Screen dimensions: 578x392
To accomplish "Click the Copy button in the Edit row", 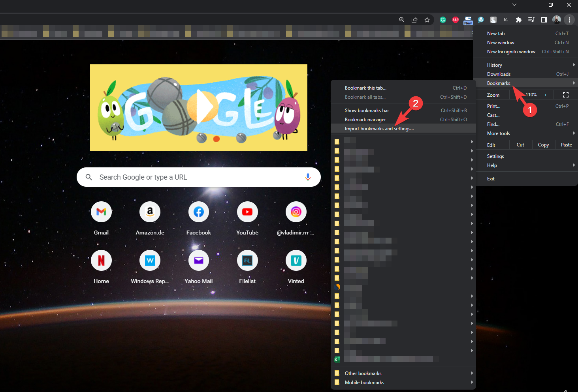I will (544, 145).
